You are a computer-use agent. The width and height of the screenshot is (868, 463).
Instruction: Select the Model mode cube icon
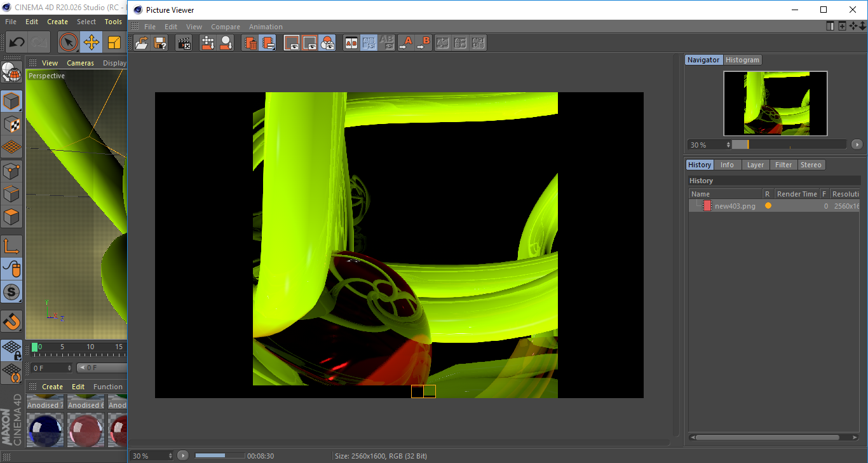11,101
